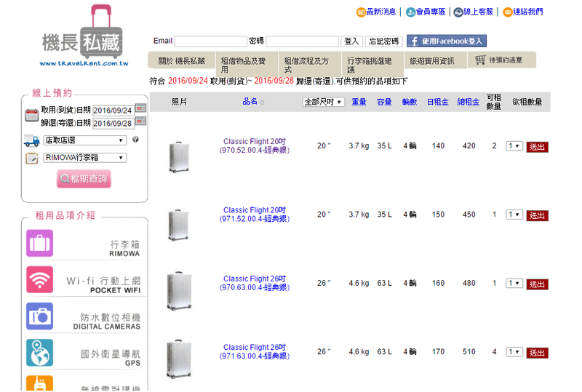Open the 旅遊實用資訊 menu tab
The height and width of the screenshot is (392, 582).
[x=435, y=60]
